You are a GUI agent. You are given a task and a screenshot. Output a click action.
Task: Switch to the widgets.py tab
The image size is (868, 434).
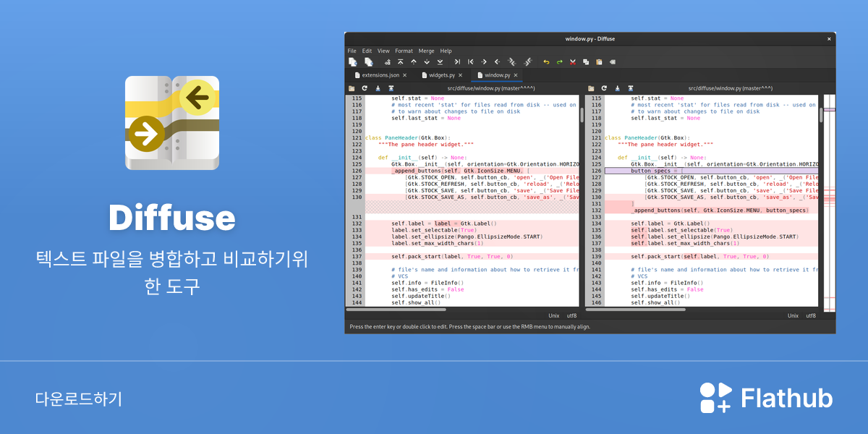point(442,75)
